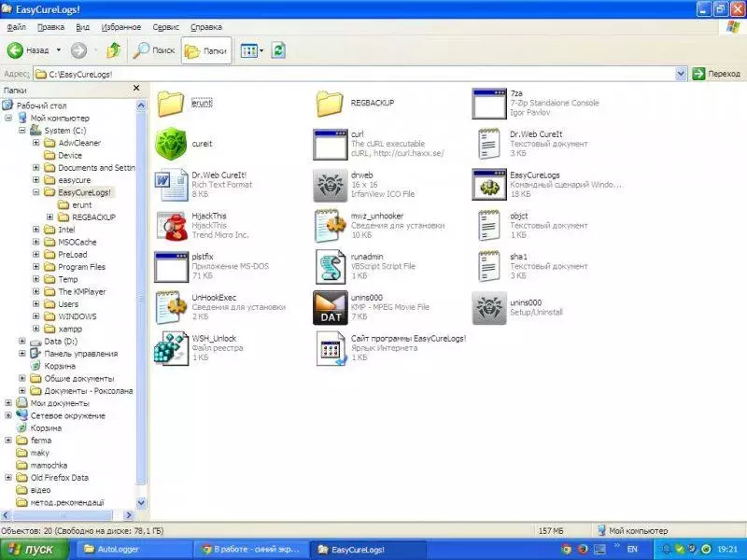Collapse the System (C:) drive node
This screenshot has height=560, width=747.
(x=21, y=130)
